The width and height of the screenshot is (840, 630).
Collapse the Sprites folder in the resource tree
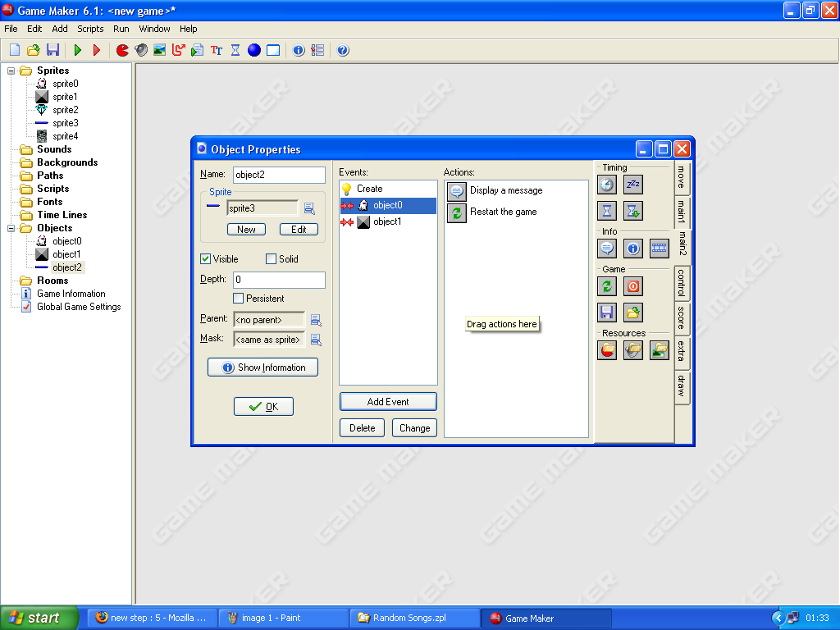tap(11, 71)
